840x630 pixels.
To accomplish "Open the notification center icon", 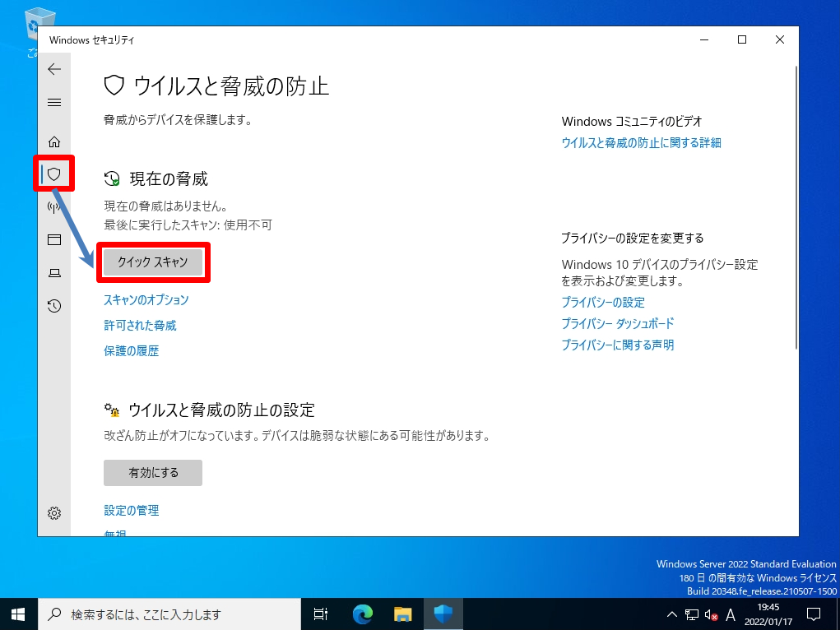I will pos(814,614).
